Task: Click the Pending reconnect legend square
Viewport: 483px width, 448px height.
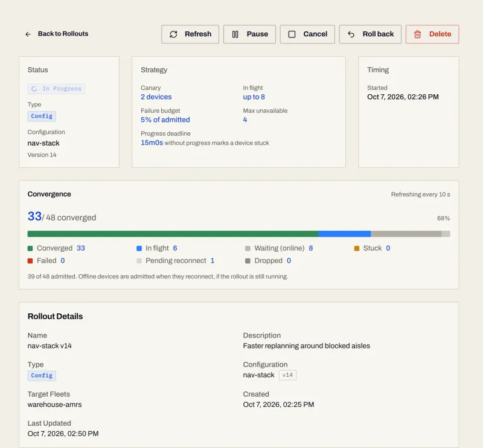Action: click(139, 261)
